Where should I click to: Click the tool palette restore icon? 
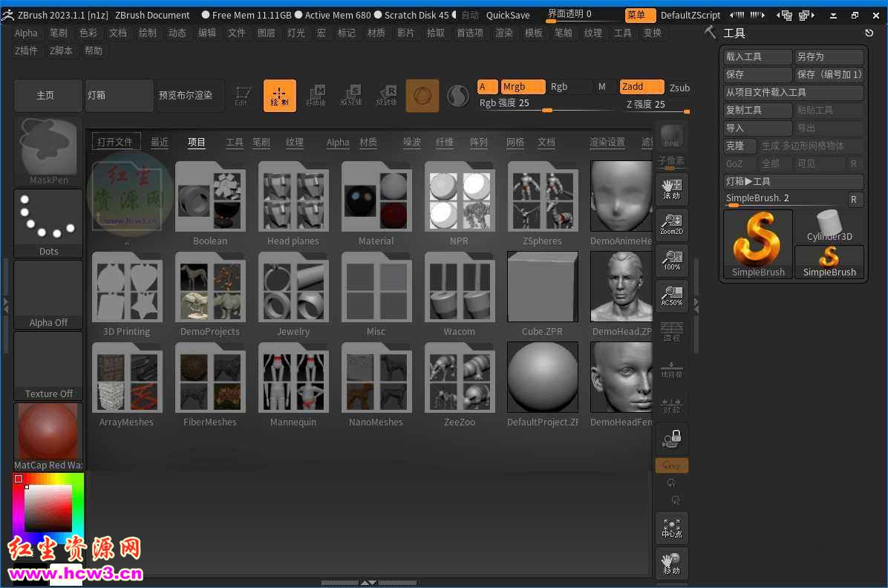pos(869,33)
